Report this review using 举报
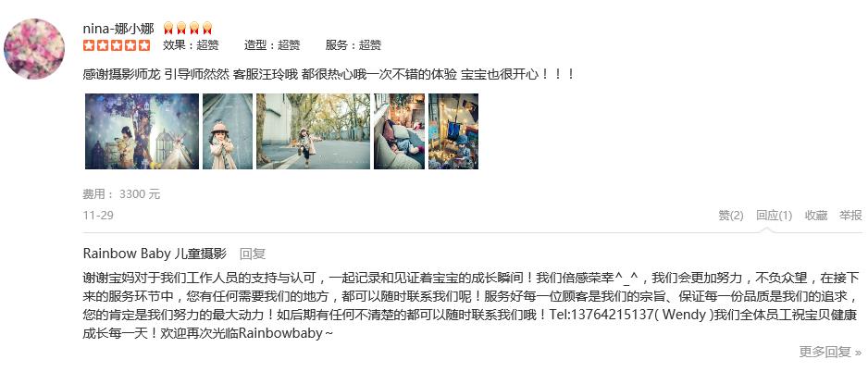868x372 pixels. (850, 216)
